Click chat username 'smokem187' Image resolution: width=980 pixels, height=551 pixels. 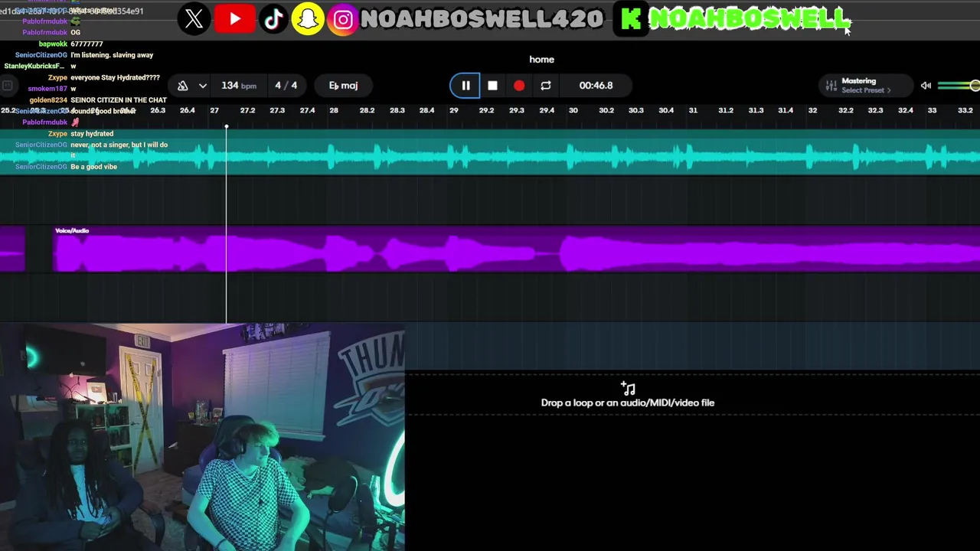click(47, 89)
